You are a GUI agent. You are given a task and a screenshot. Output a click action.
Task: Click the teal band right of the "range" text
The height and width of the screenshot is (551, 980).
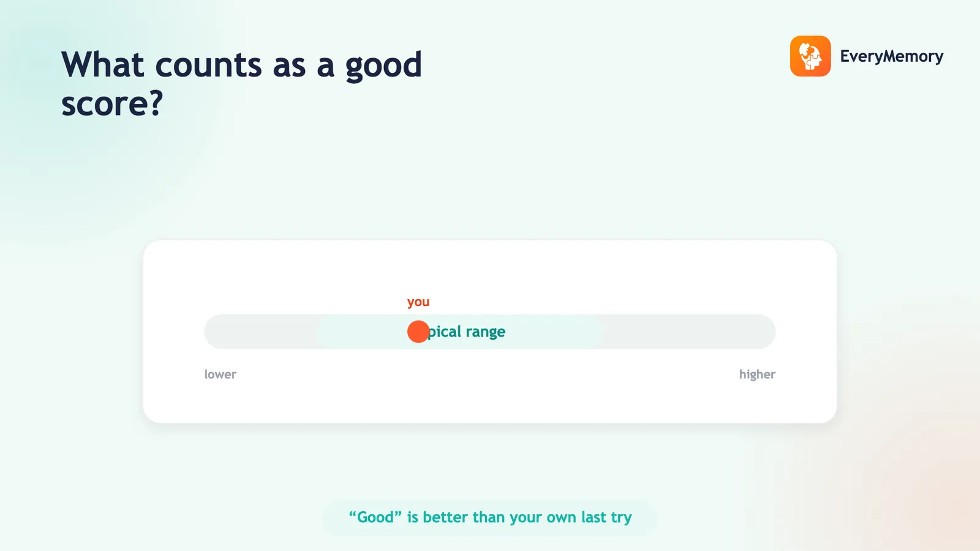coord(554,332)
